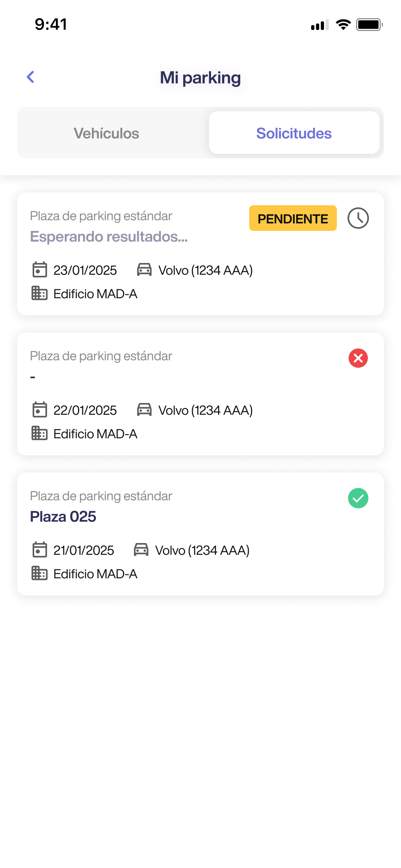Tap car icon on the 22/01/2025 request
401x868 pixels.
click(144, 410)
